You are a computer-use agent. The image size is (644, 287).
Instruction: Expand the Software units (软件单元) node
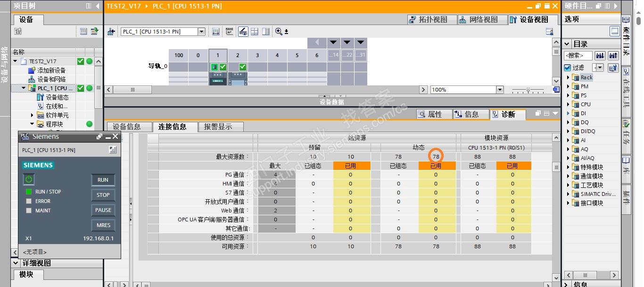[x=33, y=115]
